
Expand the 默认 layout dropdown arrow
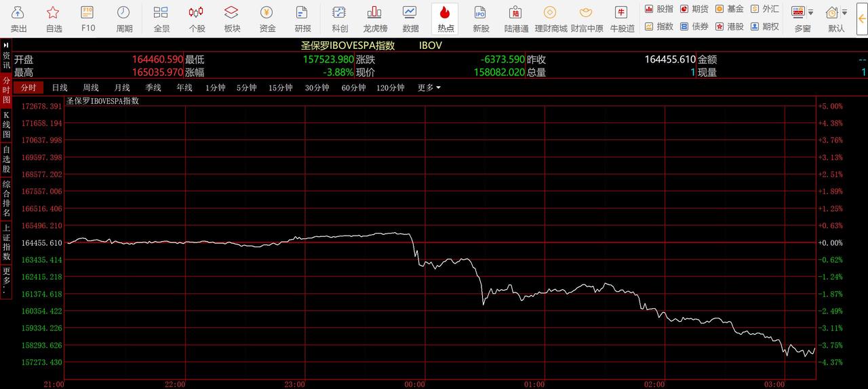[845, 12]
